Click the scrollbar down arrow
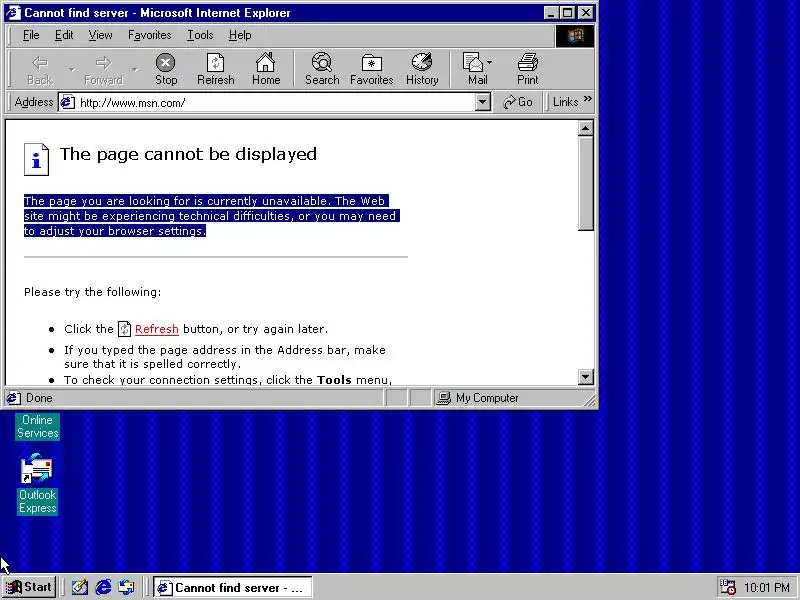The image size is (800, 600). (586, 377)
